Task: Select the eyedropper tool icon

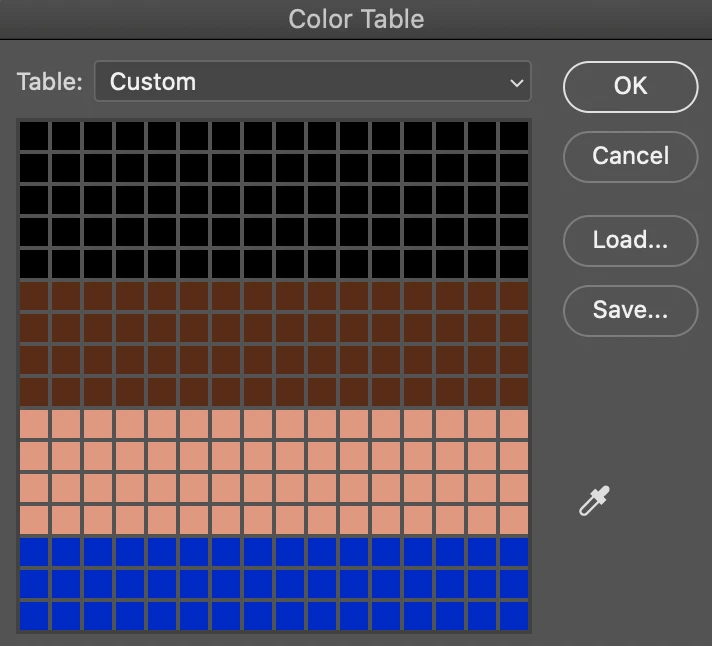Action: pos(594,499)
